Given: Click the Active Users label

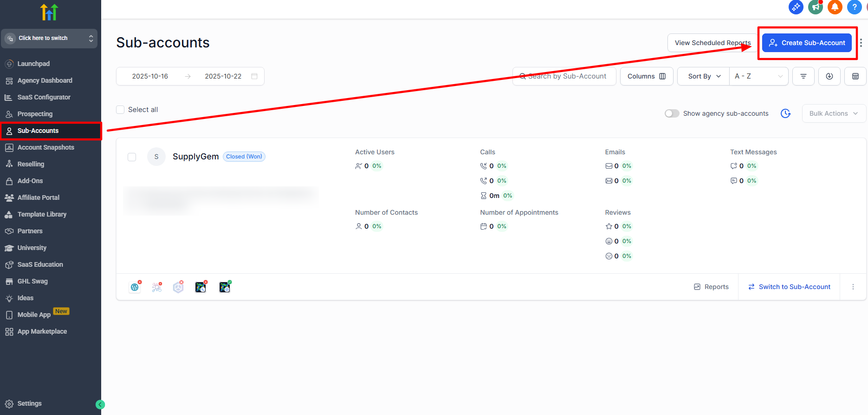Looking at the screenshot, I should click(375, 152).
